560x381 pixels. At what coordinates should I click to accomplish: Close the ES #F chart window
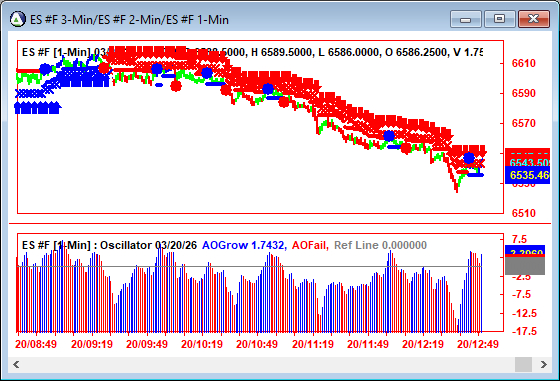pos(534,19)
